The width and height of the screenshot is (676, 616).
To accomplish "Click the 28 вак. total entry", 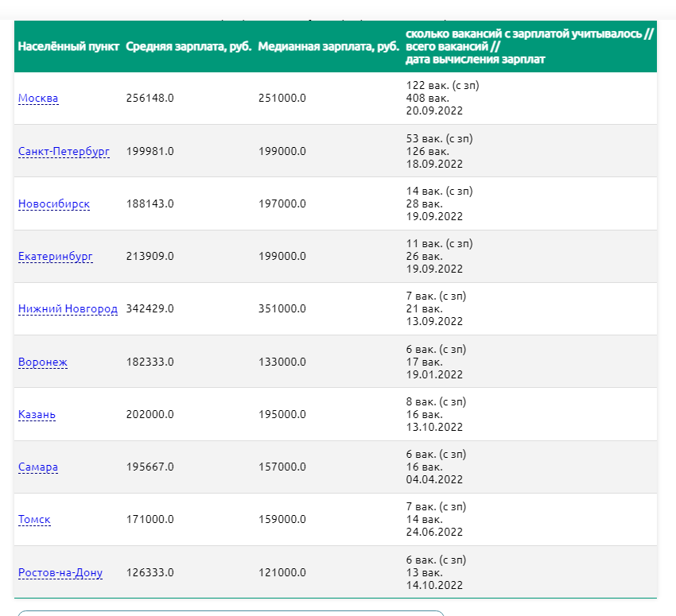I will [x=424, y=203].
